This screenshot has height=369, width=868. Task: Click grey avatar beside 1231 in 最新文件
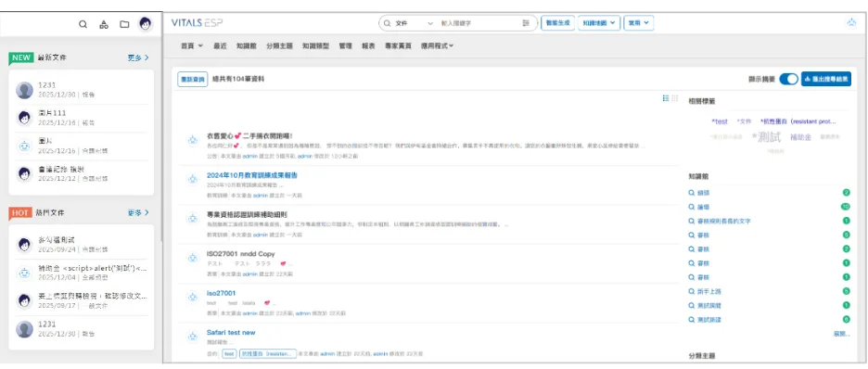tap(24, 90)
